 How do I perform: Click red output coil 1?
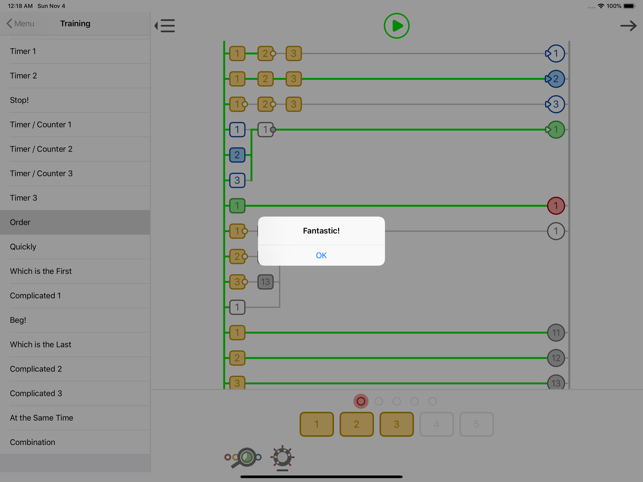click(x=556, y=206)
